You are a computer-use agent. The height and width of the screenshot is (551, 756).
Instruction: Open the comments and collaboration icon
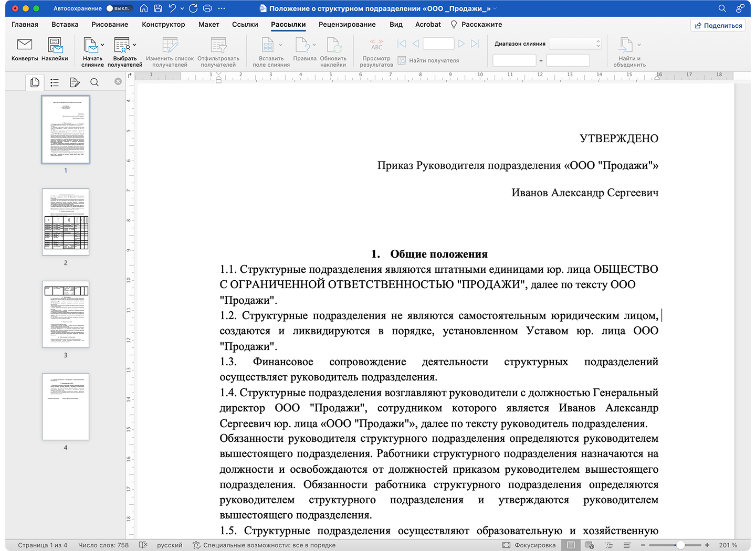click(x=740, y=8)
